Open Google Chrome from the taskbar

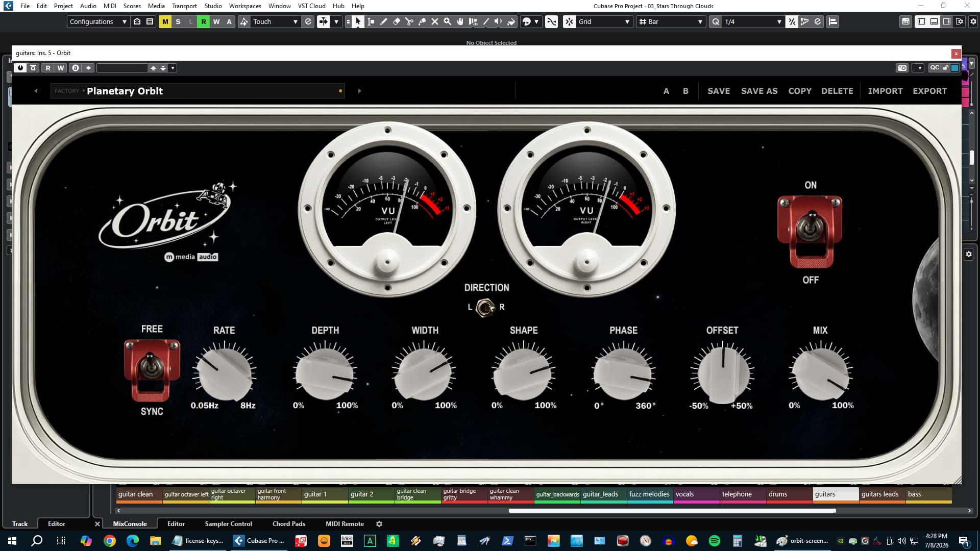(109, 541)
